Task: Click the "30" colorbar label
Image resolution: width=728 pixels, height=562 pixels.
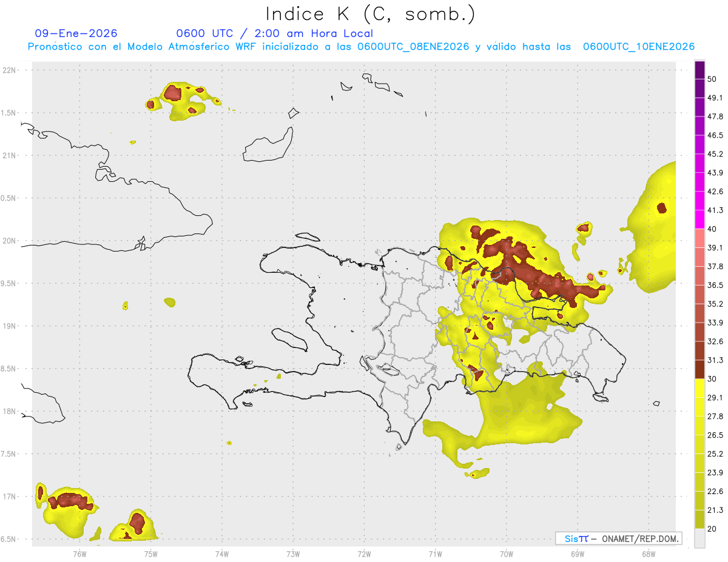Action: 712,379
